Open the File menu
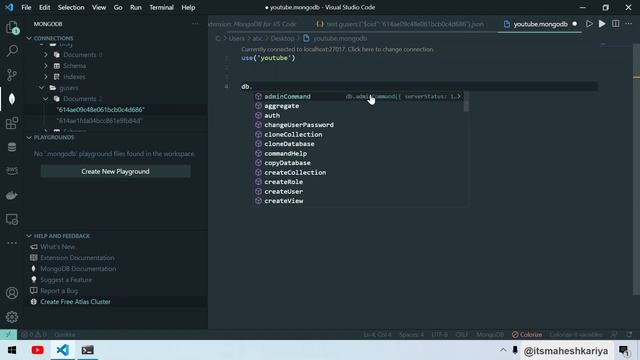This screenshot has height=360, width=640. point(26,7)
